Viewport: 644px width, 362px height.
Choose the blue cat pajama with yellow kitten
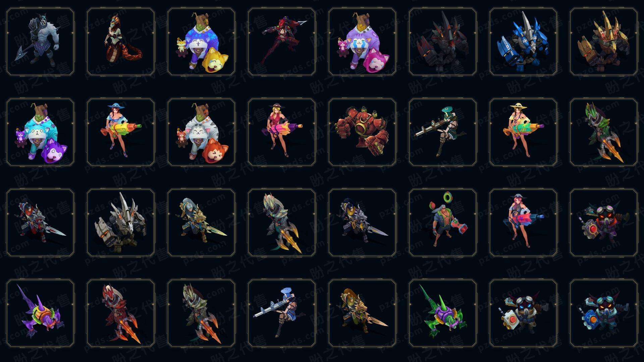pos(201,42)
